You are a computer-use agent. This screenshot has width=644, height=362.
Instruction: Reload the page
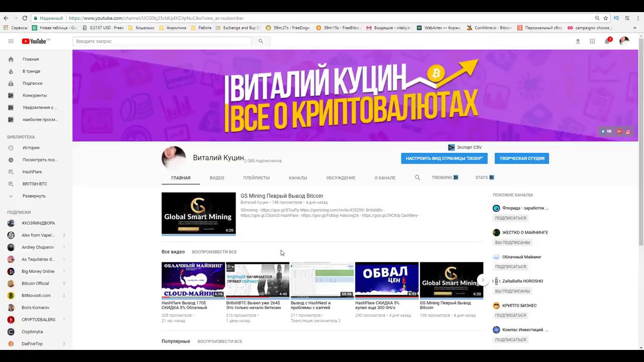tap(25, 18)
